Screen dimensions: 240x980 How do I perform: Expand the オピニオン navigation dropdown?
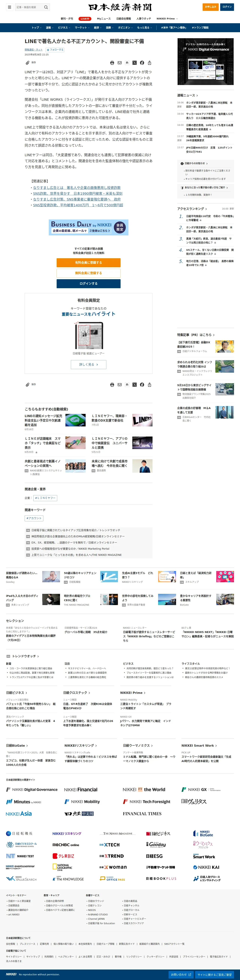point(125,28)
